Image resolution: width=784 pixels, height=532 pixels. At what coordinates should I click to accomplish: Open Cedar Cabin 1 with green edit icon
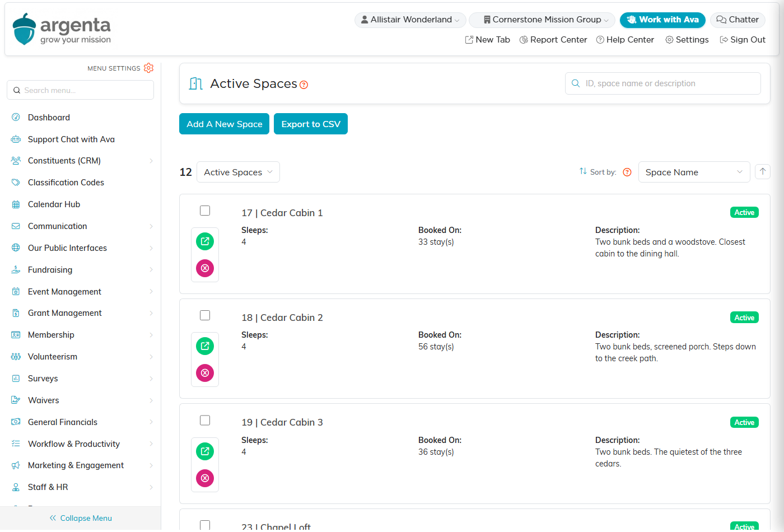[205, 241]
